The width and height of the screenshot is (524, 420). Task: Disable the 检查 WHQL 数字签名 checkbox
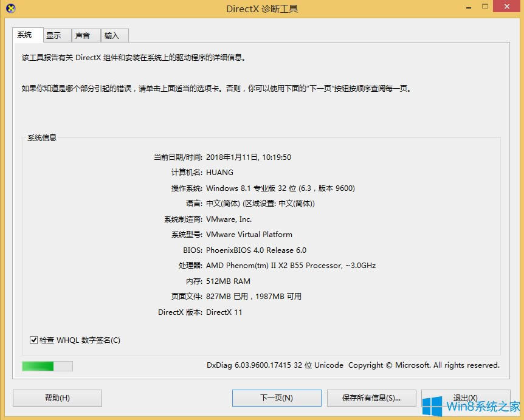34,340
